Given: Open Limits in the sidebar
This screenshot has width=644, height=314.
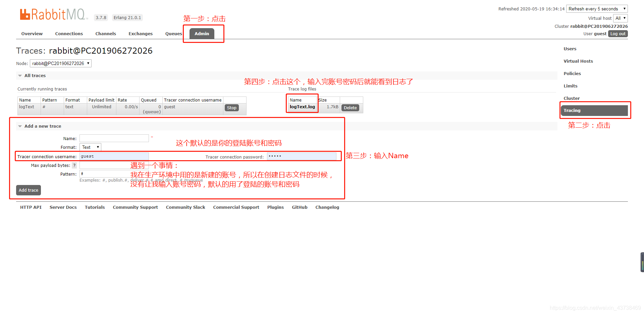Looking at the screenshot, I should click(571, 86).
